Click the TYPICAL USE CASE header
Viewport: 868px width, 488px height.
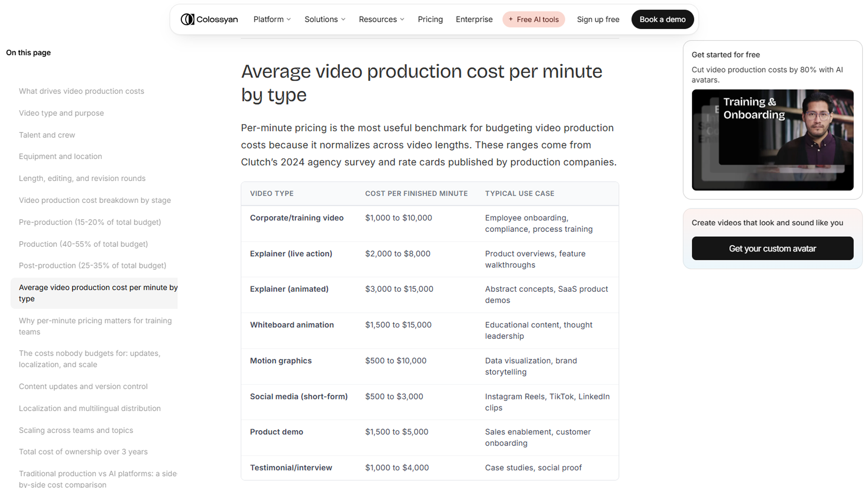point(519,193)
